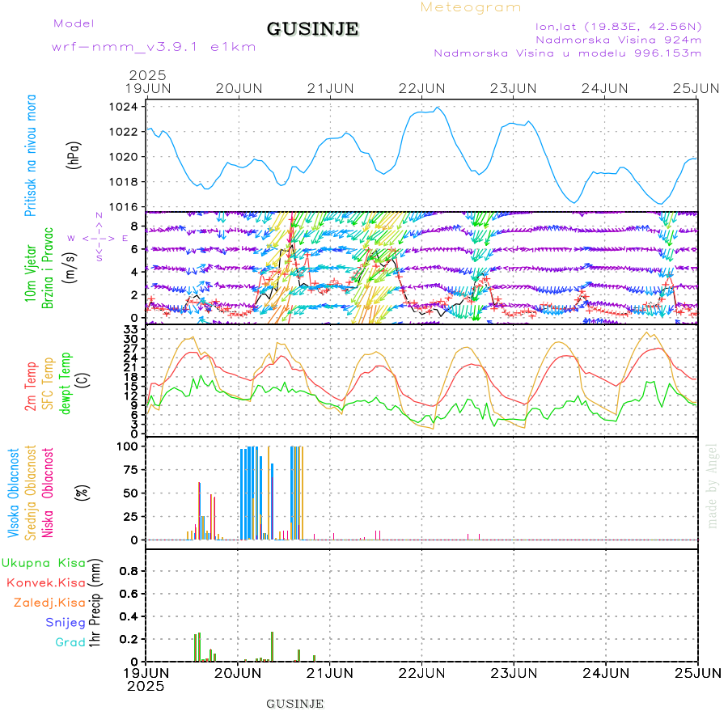Click the Niska Oblacnost legend label
The height and width of the screenshot is (728, 728).
click(48, 493)
